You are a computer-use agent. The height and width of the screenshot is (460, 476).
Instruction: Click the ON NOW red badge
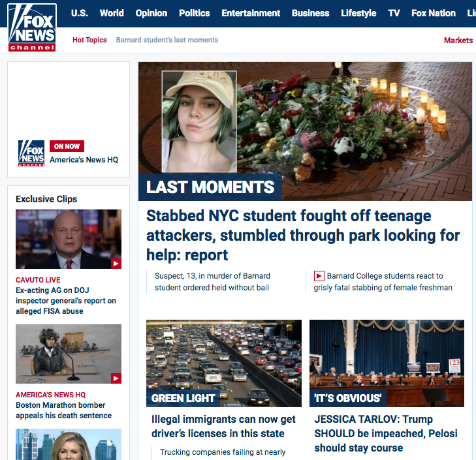point(67,146)
